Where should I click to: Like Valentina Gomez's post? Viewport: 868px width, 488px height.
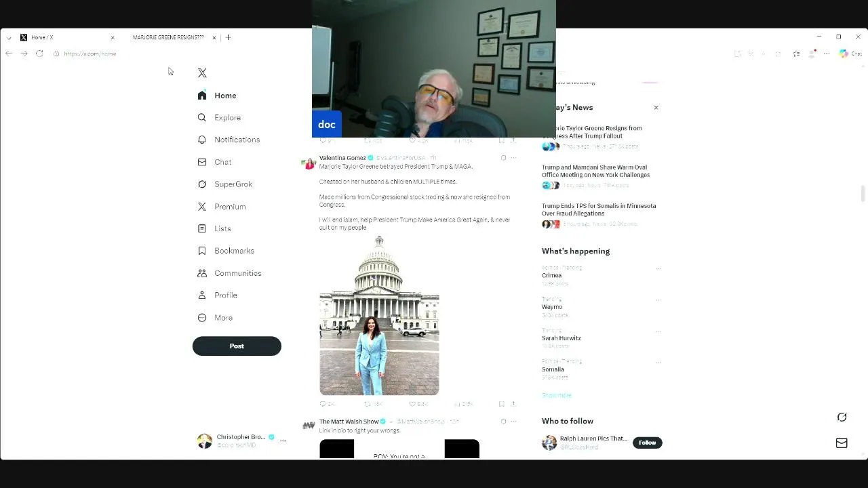point(418,404)
